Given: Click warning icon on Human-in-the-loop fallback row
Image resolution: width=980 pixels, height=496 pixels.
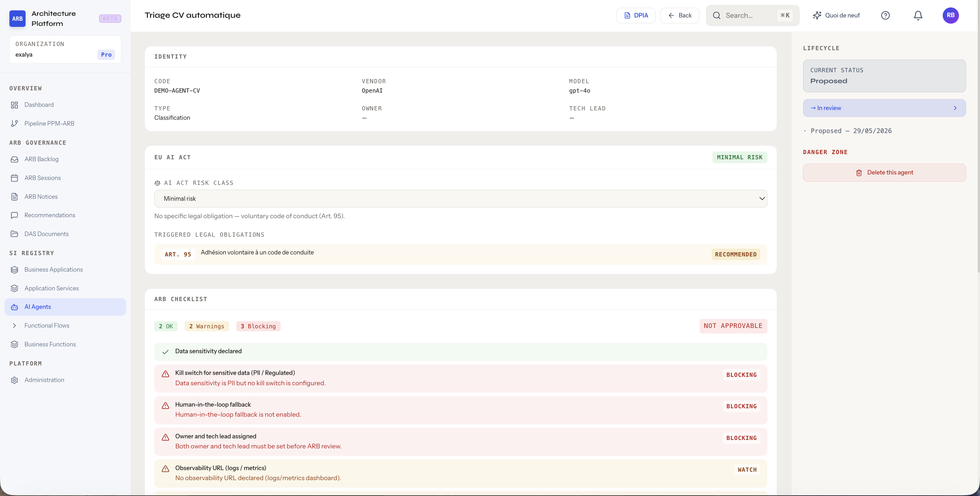Looking at the screenshot, I should (166, 406).
